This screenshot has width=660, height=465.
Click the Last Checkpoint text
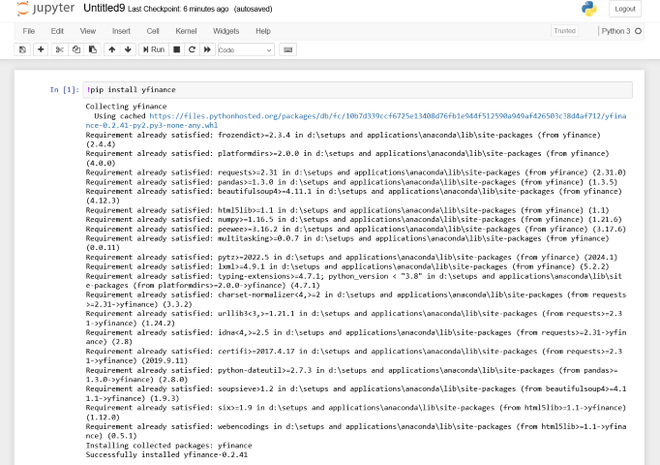[178, 9]
